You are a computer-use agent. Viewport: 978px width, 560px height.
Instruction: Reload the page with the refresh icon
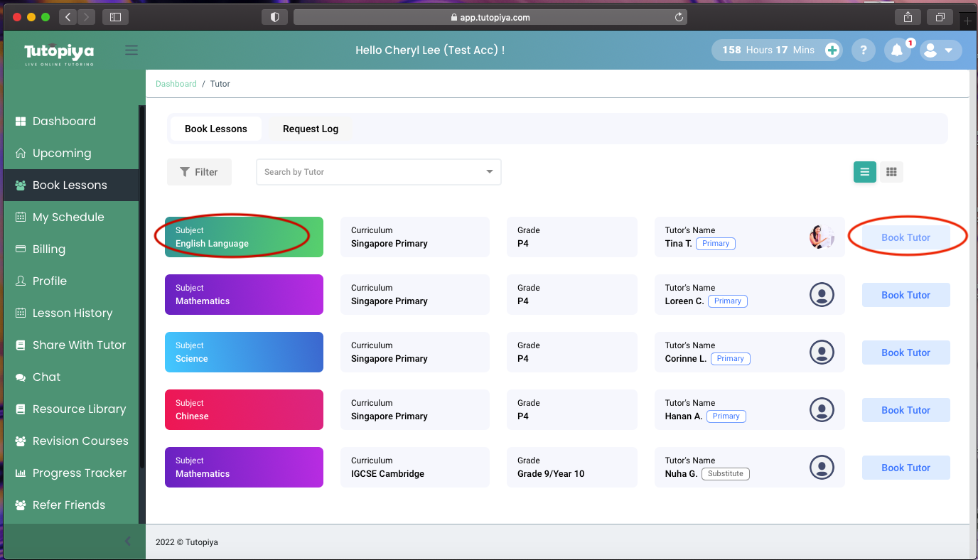pos(679,17)
